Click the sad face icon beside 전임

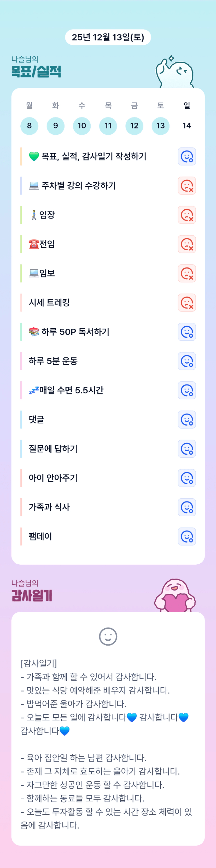click(187, 244)
